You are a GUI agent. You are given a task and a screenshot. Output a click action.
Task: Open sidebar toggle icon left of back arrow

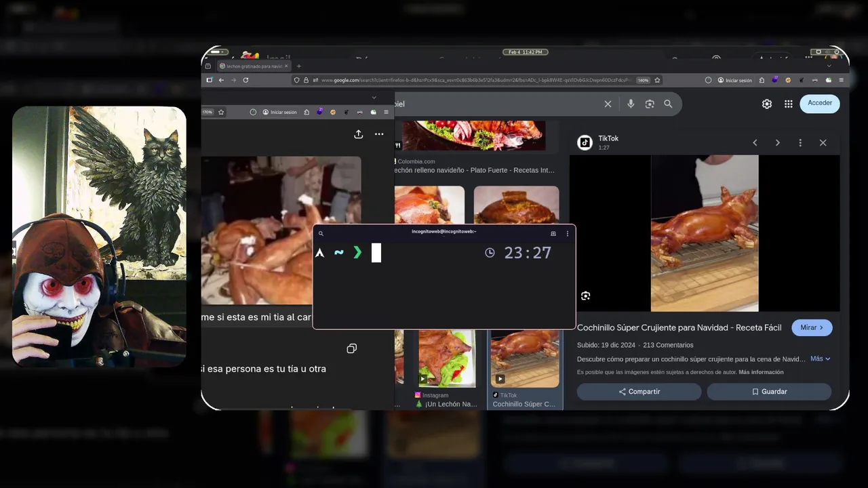pyautogui.click(x=210, y=80)
